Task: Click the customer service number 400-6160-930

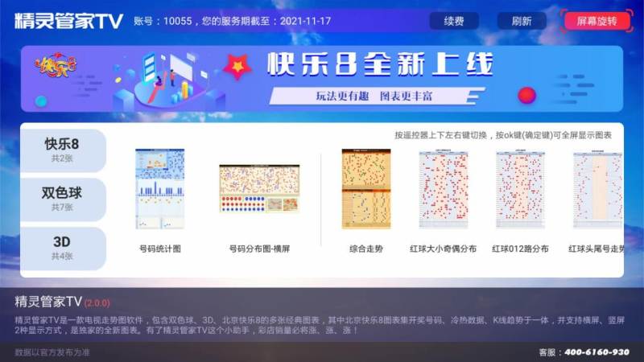Action: [597, 352]
